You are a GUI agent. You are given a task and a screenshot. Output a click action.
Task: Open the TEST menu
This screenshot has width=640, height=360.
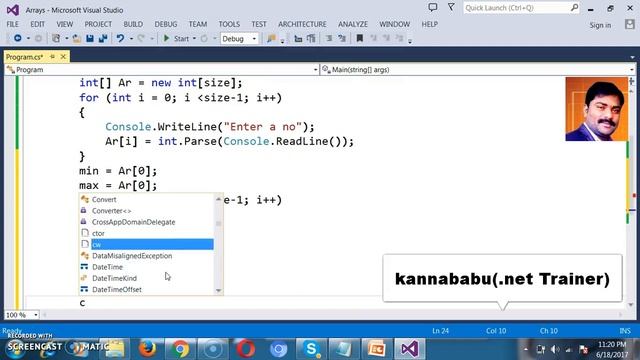click(259, 24)
